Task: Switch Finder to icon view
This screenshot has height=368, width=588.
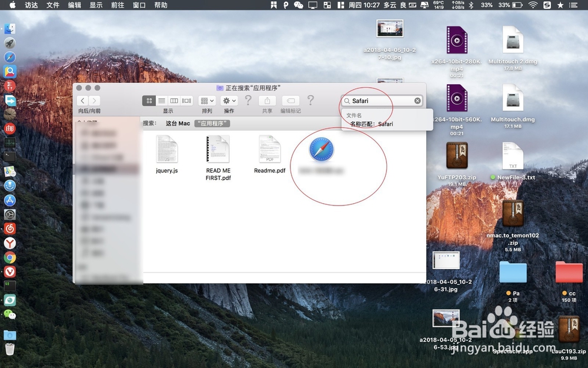Action: pos(149,100)
